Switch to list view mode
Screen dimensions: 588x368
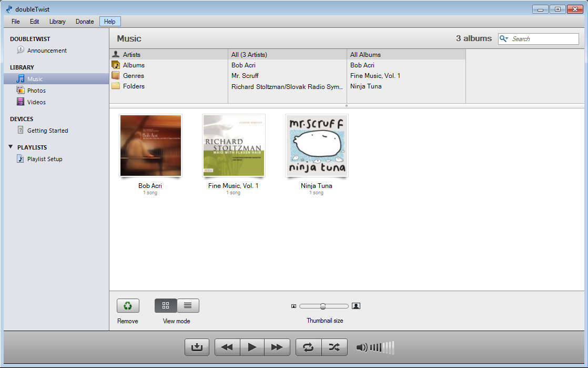click(188, 306)
